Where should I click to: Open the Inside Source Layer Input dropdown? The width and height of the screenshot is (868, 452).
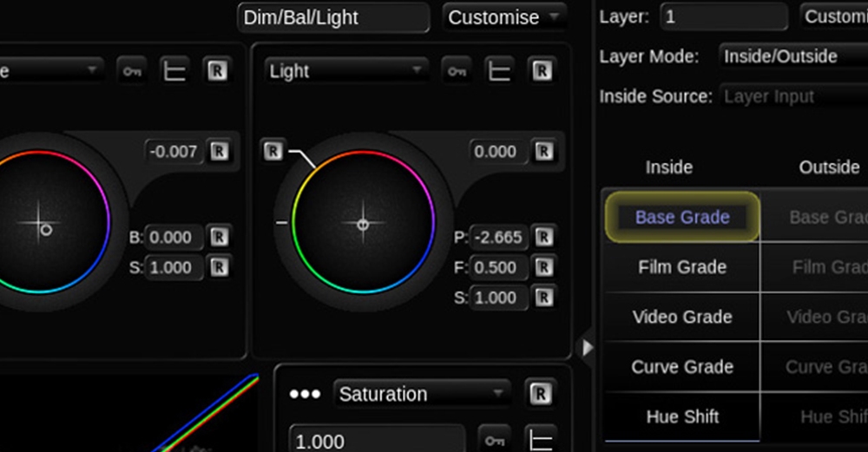793,96
